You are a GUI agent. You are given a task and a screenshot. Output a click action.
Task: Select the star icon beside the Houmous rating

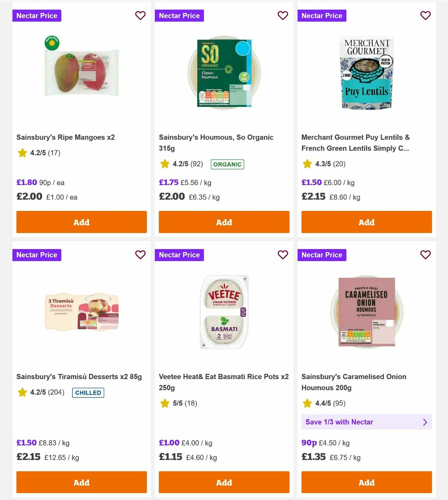[164, 164]
